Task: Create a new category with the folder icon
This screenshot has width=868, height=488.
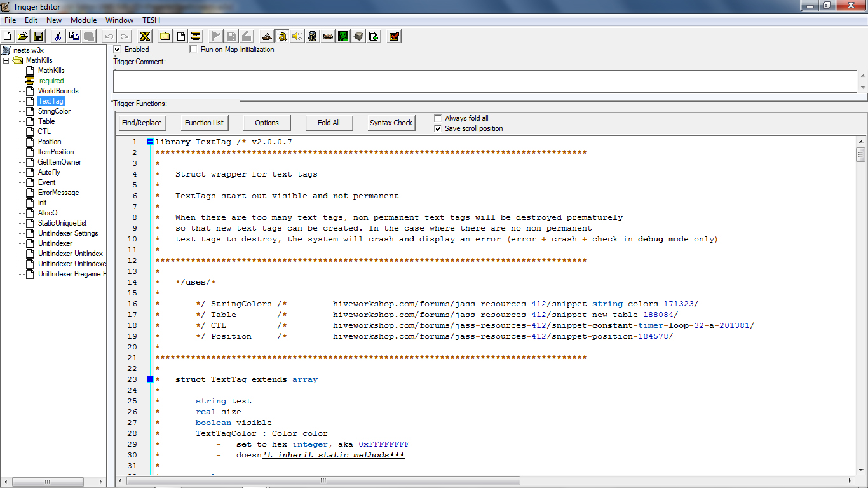Action: (x=165, y=36)
